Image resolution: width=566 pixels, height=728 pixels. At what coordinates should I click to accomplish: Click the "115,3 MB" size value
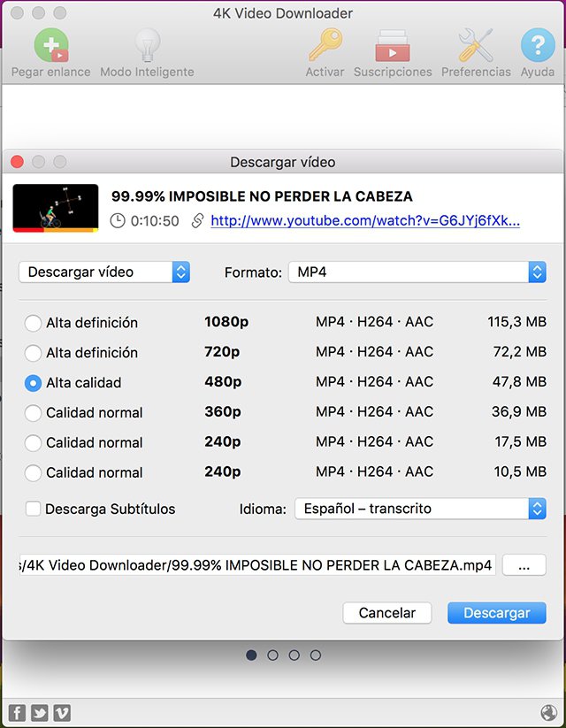[516, 322]
